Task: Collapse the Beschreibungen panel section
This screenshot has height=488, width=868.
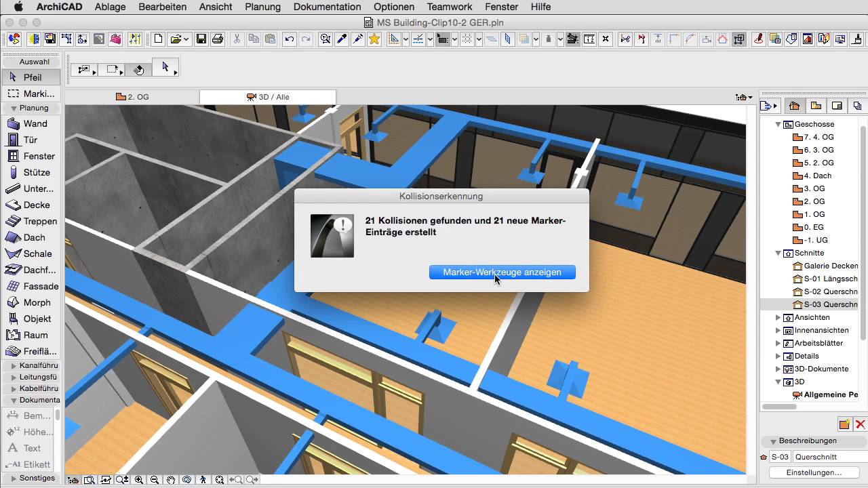Action: coord(772,441)
